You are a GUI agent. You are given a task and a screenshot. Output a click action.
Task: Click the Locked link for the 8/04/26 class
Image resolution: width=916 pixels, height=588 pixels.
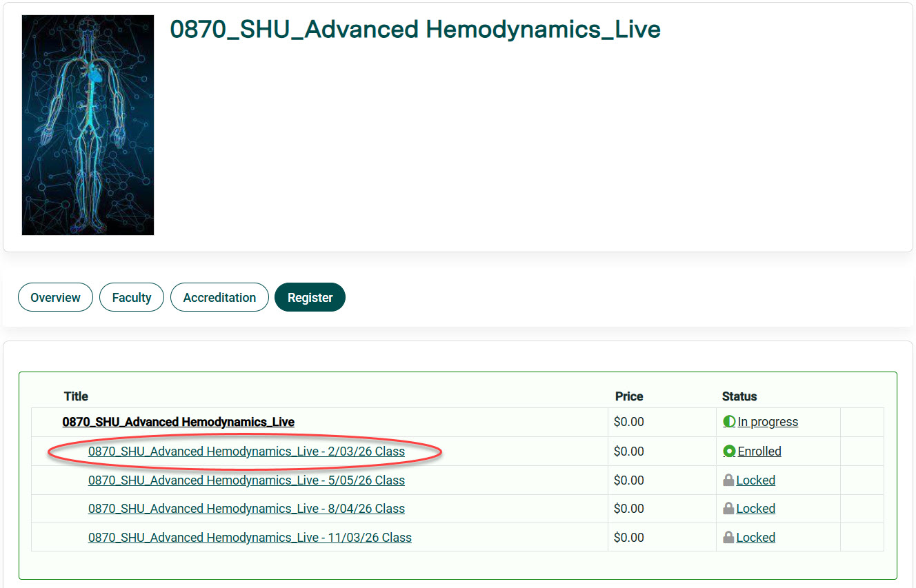(x=757, y=508)
